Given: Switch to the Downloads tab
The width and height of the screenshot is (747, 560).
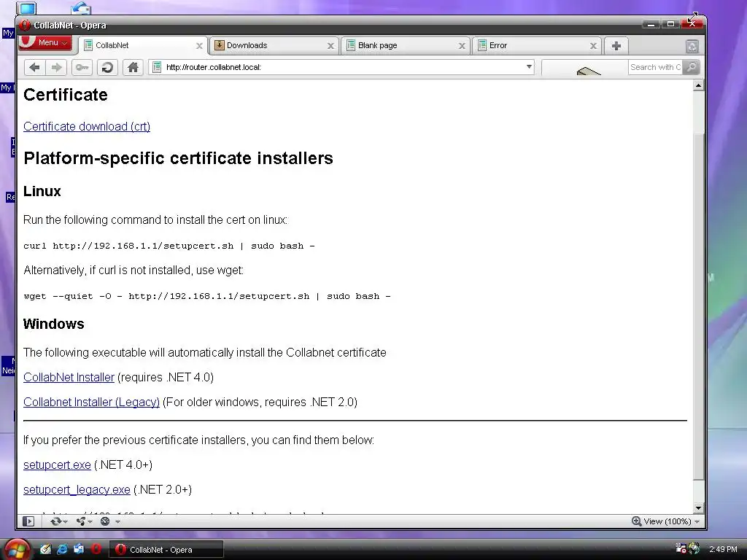Looking at the screenshot, I should pos(274,46).
